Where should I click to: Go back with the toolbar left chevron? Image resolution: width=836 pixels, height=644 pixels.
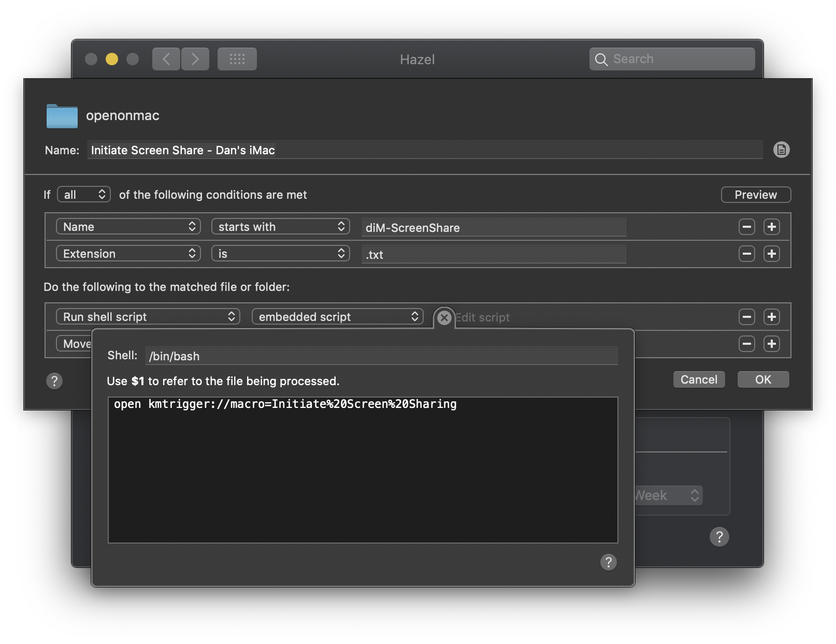pyautogui.click(x=166, y=59)
